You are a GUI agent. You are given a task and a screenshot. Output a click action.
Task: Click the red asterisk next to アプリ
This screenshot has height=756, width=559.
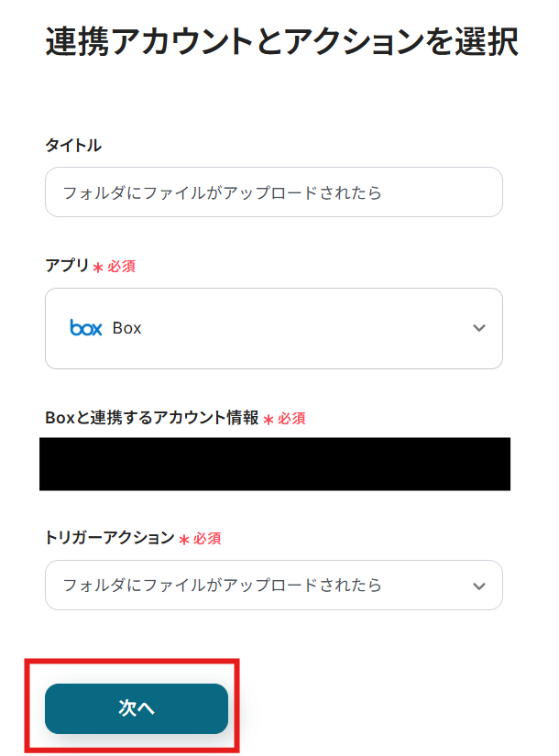point(98,268)
